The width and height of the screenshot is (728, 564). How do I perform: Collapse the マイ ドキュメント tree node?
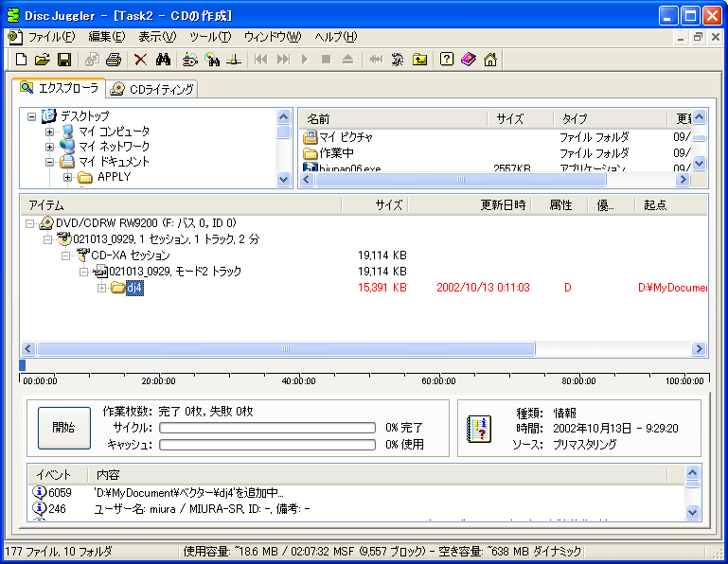coord(49,162)
